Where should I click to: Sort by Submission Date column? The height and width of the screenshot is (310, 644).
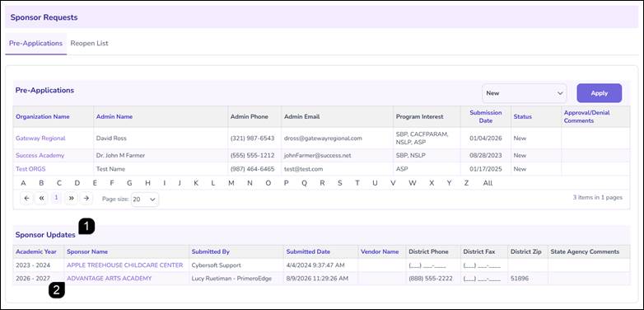[x=486, y=117]
